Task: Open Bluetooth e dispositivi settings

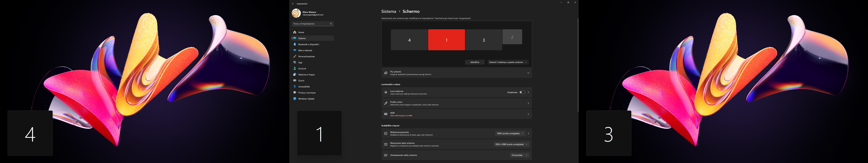Action: [313, 45]
